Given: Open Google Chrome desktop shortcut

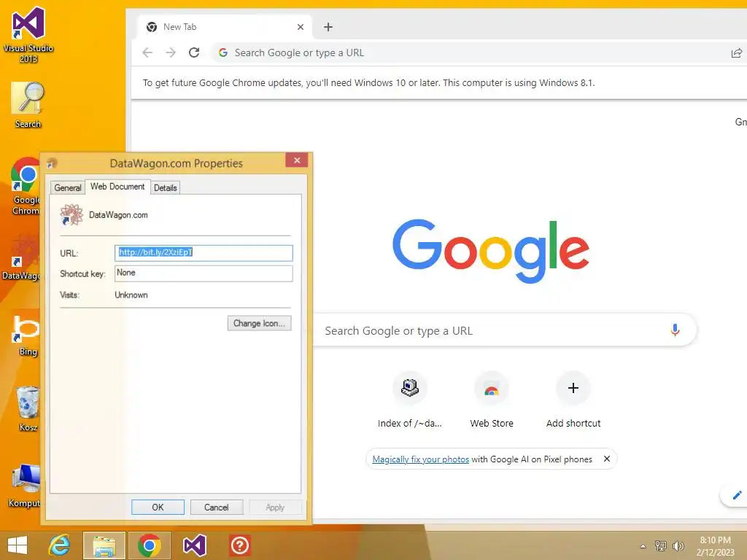Looking at the screenshot, I should pos(24,186).
